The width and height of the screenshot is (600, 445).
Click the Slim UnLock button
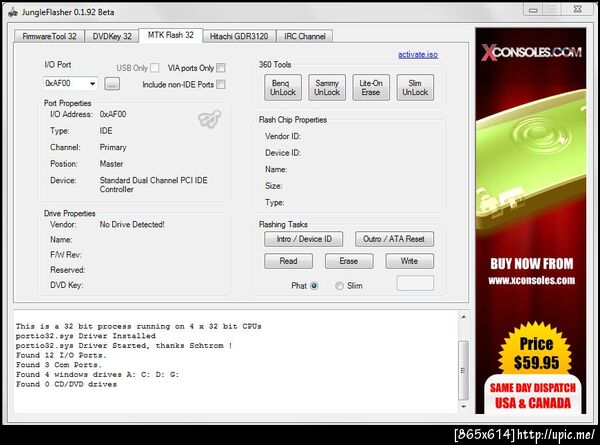(x=415, y=88)
